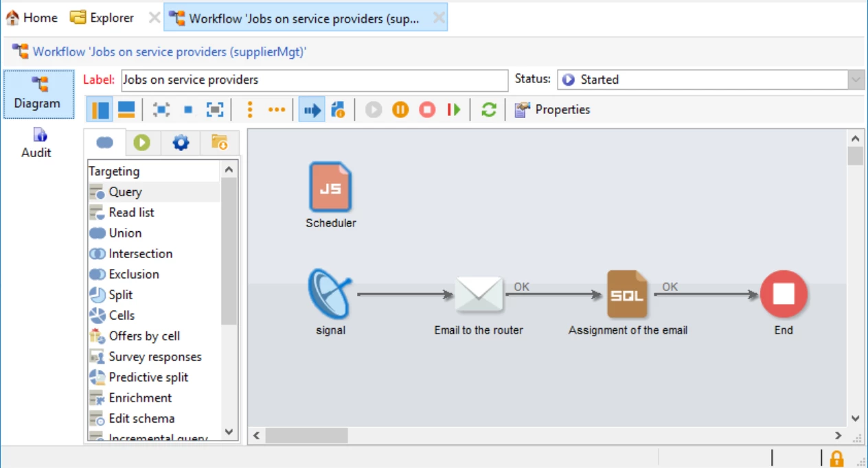
Task: Pause the workflow with the orange button
Action: 400,110
